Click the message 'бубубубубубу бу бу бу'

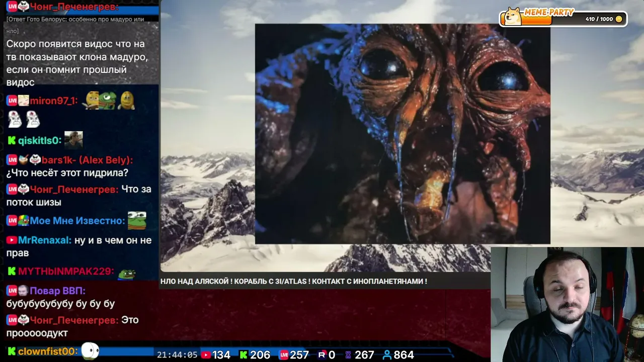click(x=60, y=304)
